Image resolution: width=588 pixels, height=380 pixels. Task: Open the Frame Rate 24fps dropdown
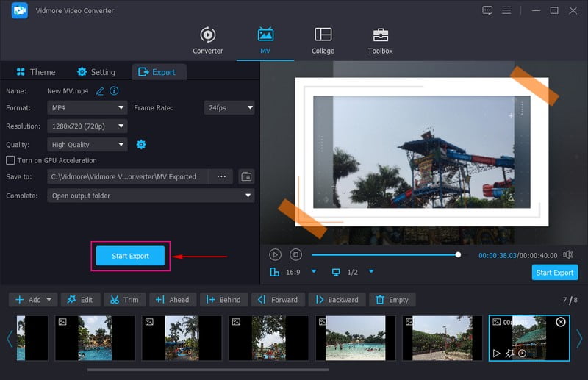(x=229, y=107)
